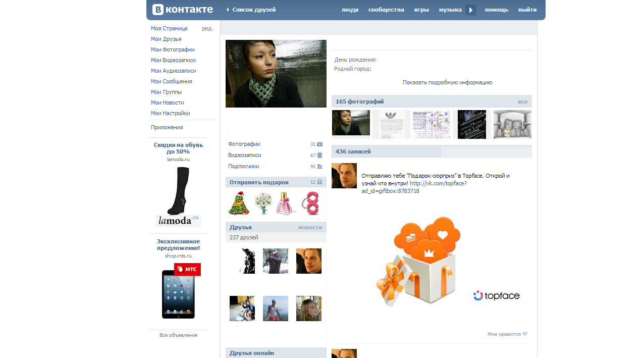This screenshot has width=644, height=358.
Task: Show все photos in 165 фотографий header
Action: (x=522, y=101)
